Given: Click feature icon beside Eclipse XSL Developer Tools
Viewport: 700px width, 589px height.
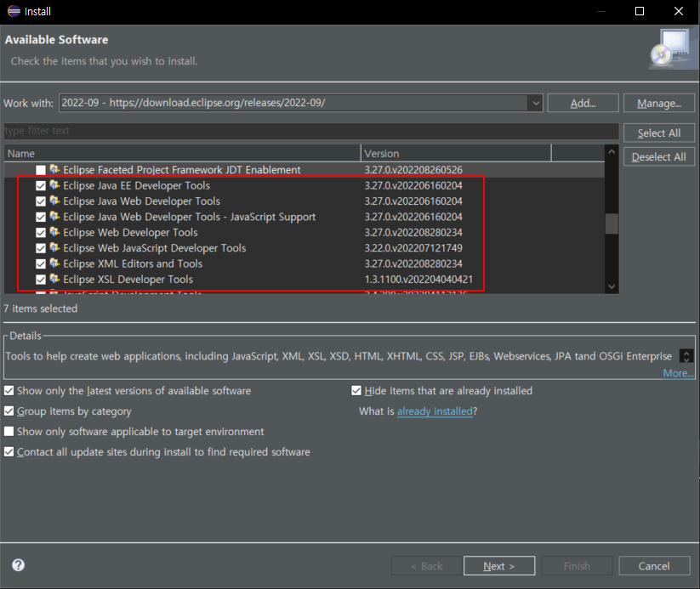Looking at the screenshot, I should tap(54, 279).
